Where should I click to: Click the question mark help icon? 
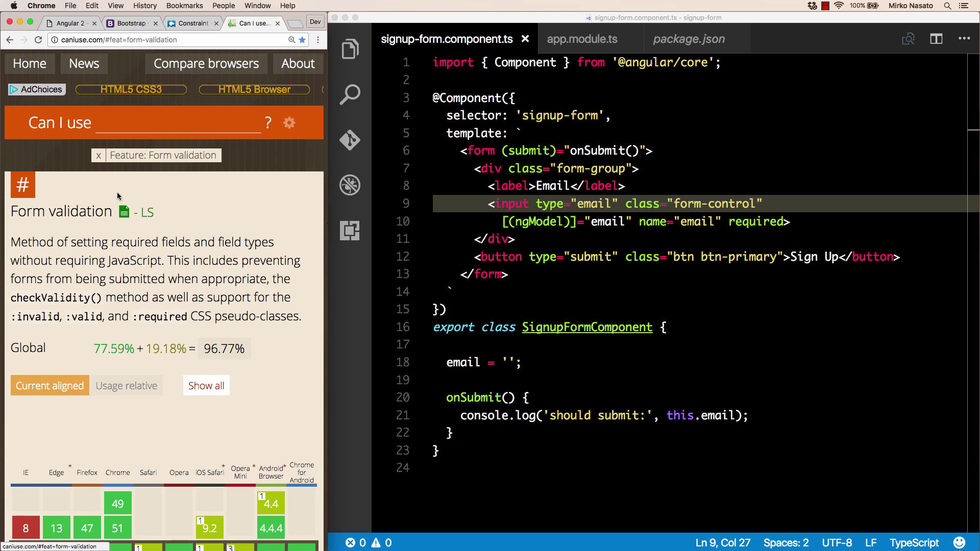pos(268,123)
